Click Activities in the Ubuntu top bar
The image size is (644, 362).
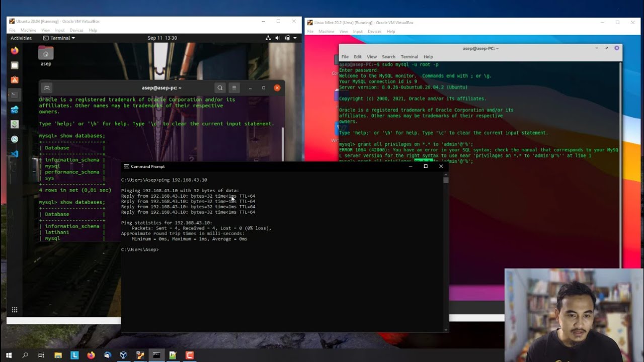click(21, 38)
